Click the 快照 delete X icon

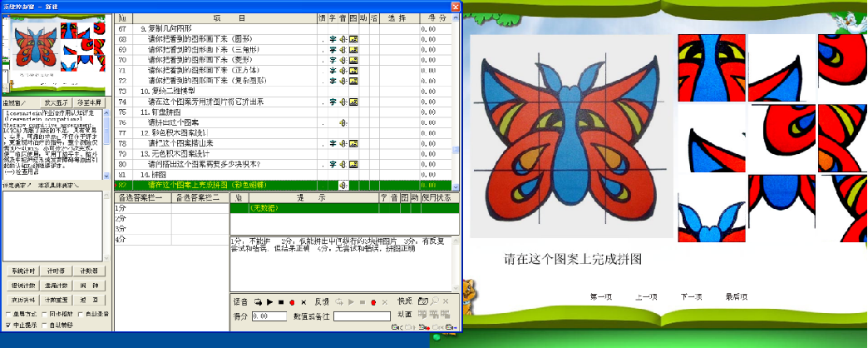click(x=446, y=301)
